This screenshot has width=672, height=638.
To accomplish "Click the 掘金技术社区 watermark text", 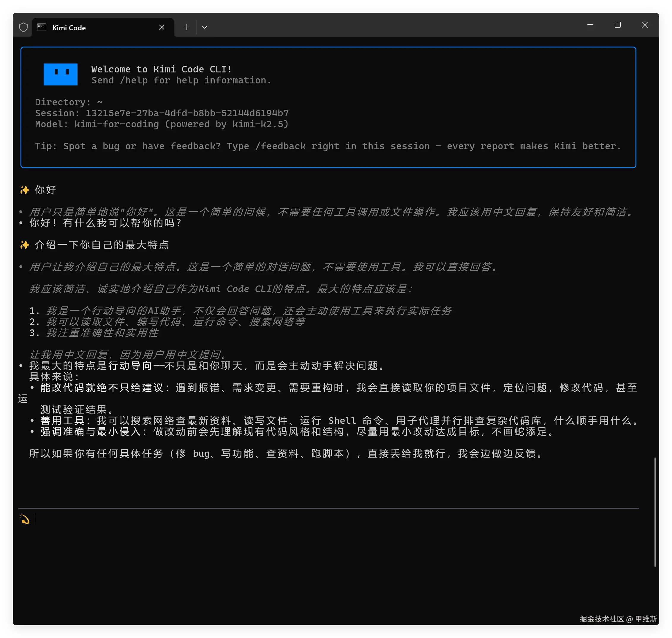I will click(601, 619).
